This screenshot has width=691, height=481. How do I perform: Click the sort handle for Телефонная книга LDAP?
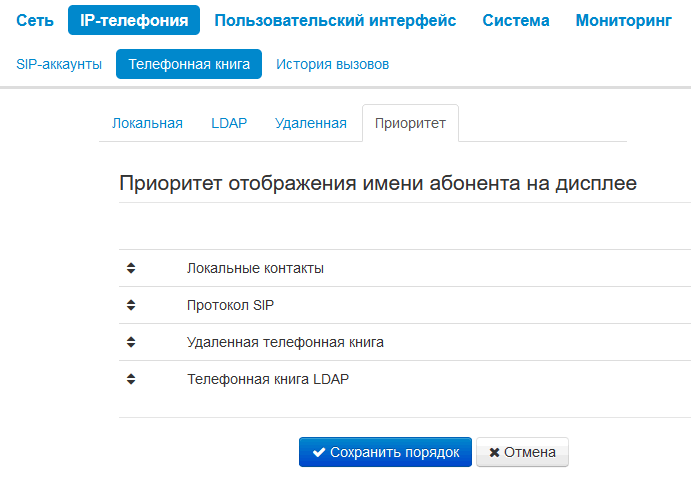click(x=130, y=379)
